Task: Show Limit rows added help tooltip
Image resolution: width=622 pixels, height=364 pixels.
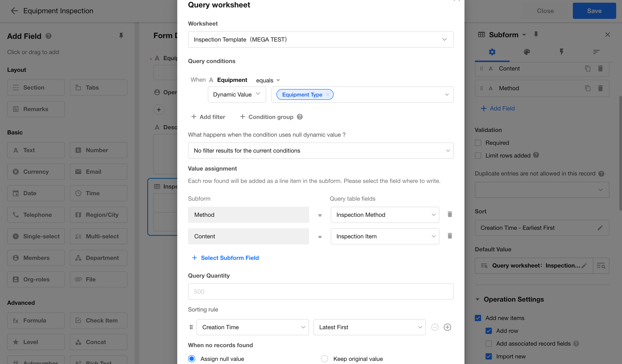Action: pos(536,155)
